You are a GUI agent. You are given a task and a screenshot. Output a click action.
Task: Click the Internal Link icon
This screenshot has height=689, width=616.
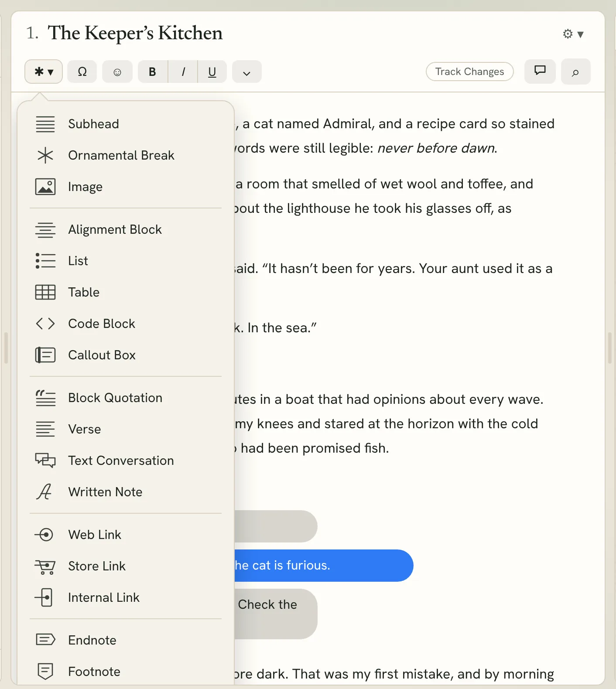pos(44,597)
